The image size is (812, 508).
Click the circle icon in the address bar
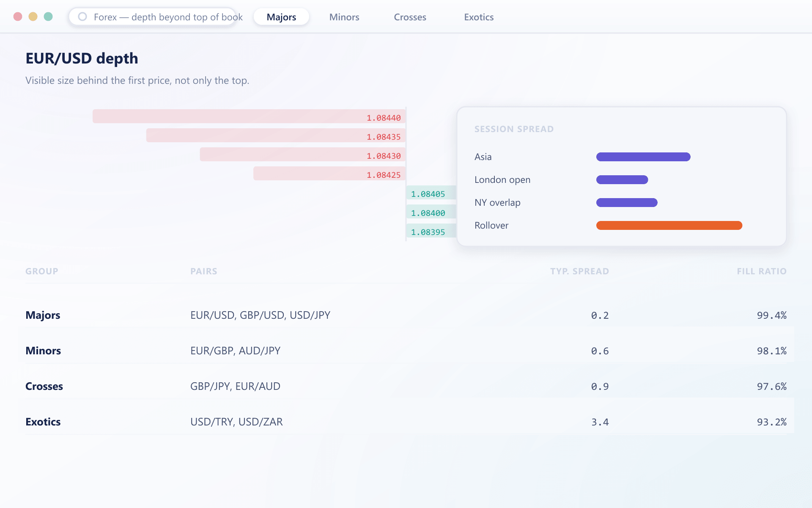coord(82,17)
